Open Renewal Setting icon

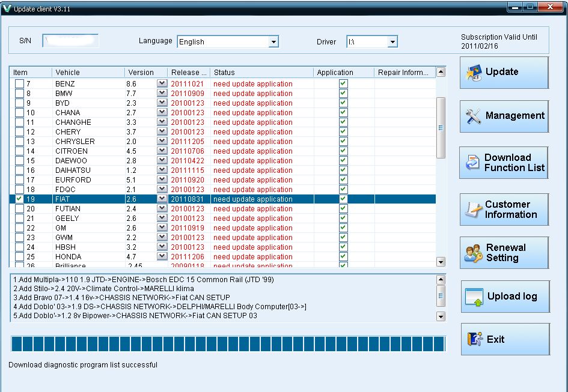474,253
